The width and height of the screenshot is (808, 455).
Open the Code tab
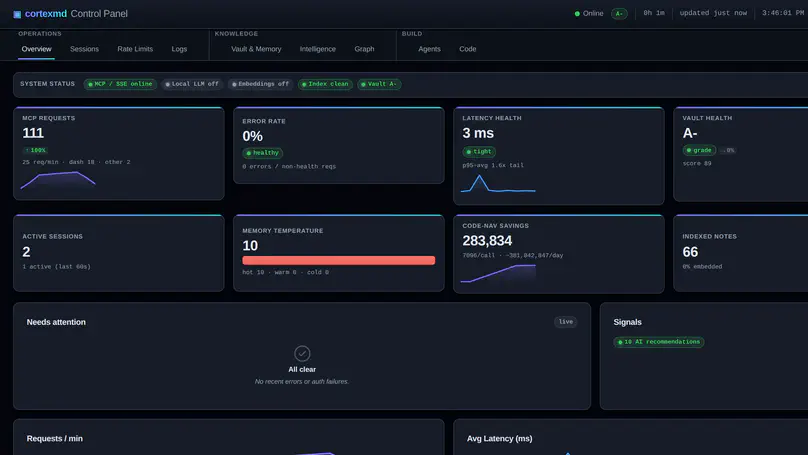click(468, 49)
